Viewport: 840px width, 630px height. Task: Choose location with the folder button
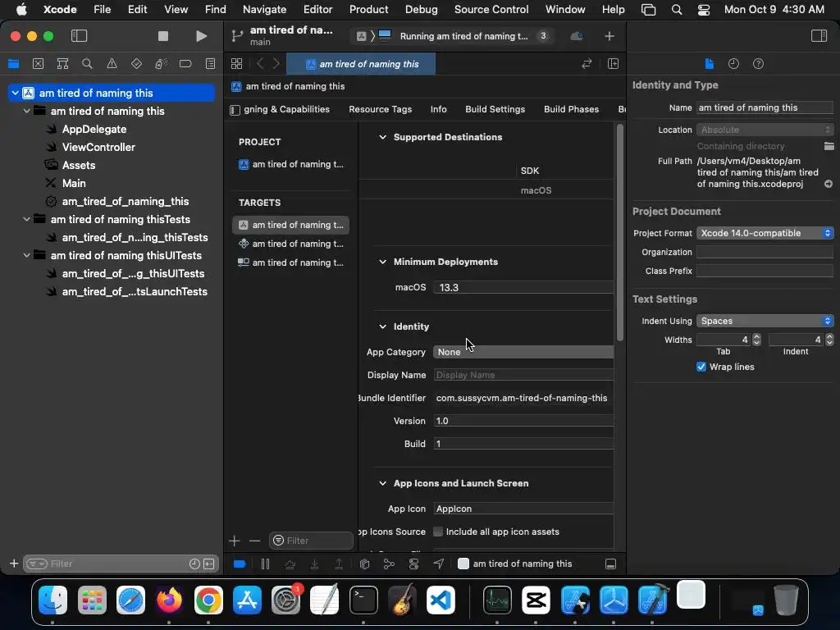point(829,146)
